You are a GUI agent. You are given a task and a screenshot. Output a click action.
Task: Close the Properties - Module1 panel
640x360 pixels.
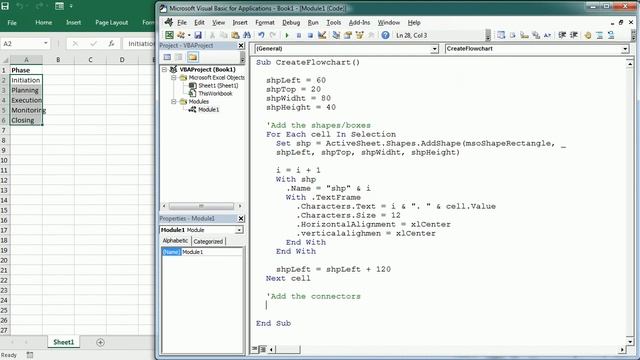tap(241, 219)
